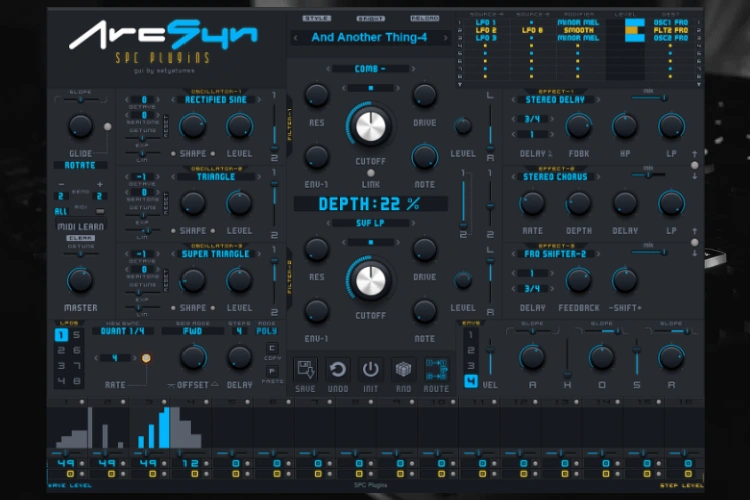This screenshot has width=750, height=500.
Task: Select the active envelope tab 4
Action: (471, 381)
